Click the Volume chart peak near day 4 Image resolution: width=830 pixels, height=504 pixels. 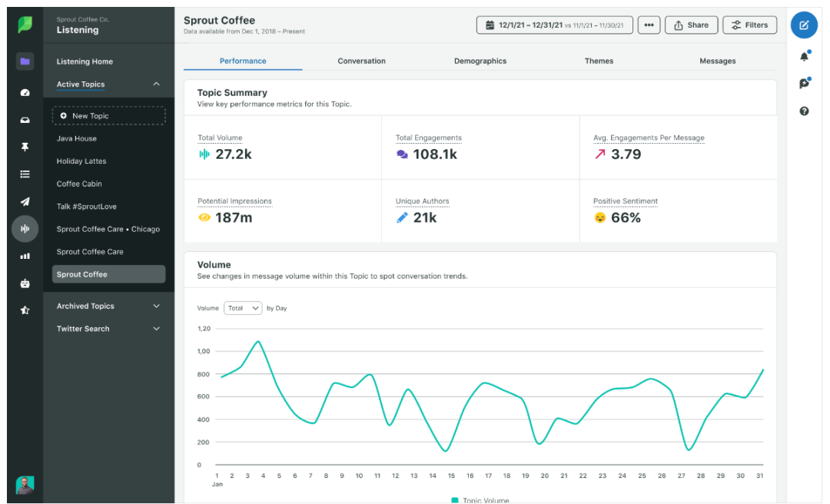[x=258, y=341]
